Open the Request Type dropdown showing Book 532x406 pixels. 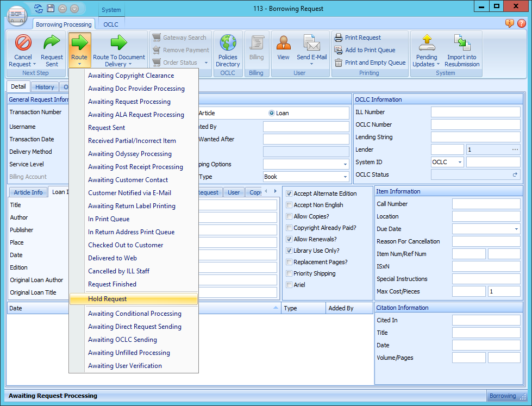tap(344, 176)
